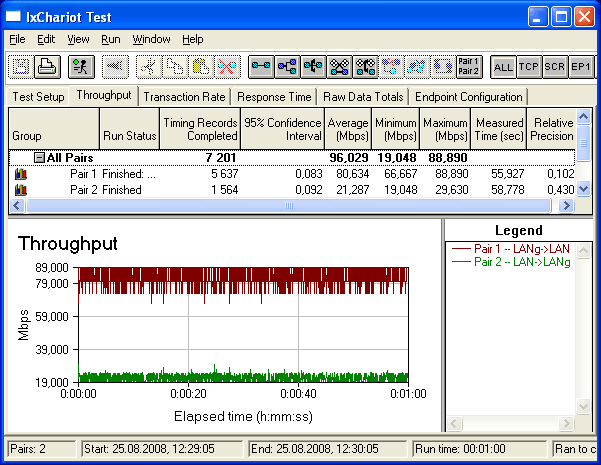Click the dimmed pair edit icon
This screenshot has width=601, height=465.
tap(443, 67)
